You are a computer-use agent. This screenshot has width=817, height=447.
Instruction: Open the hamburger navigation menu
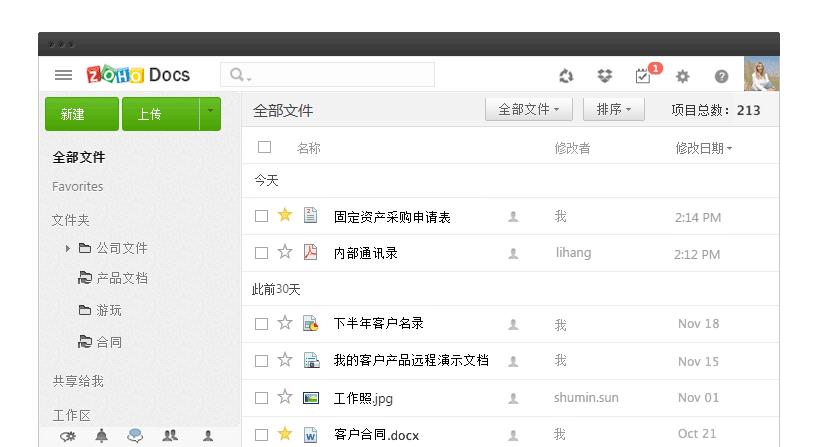pos(64,75)
